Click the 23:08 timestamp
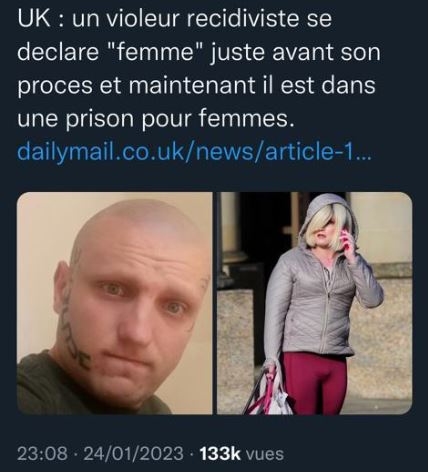The height and width of the screenshot is (472, 428). tap(42, 454)
